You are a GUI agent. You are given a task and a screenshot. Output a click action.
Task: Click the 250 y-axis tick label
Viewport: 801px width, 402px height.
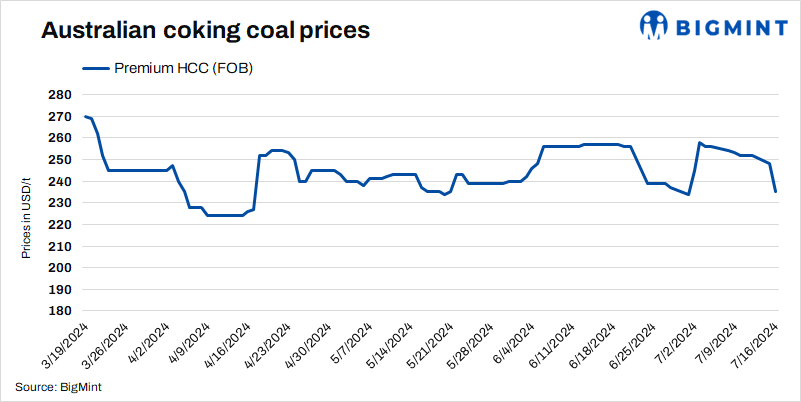(60, 160)
